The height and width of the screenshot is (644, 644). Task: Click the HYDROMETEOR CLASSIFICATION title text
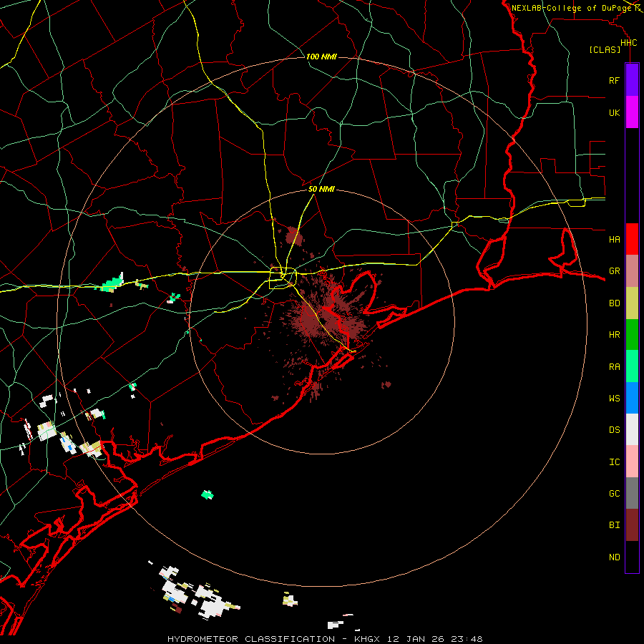251,639
